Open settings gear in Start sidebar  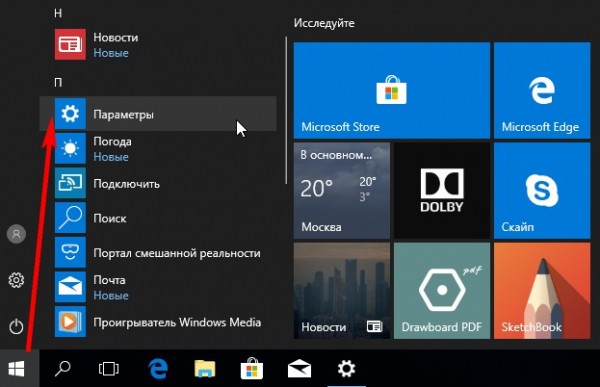pos(16,280)
